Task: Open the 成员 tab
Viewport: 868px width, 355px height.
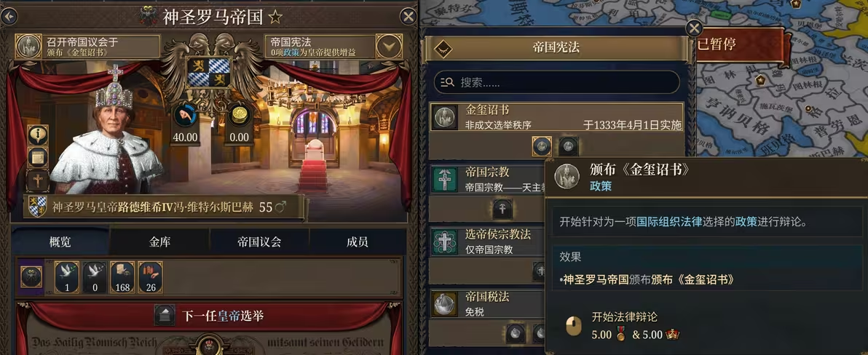Action: tap(357, 242)
